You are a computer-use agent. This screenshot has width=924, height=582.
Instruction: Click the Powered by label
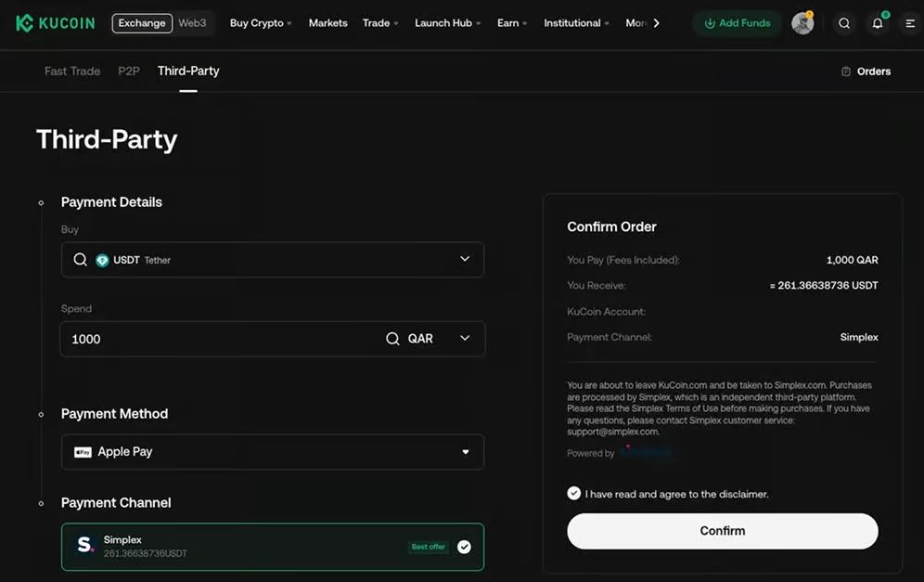pos(590,453)
